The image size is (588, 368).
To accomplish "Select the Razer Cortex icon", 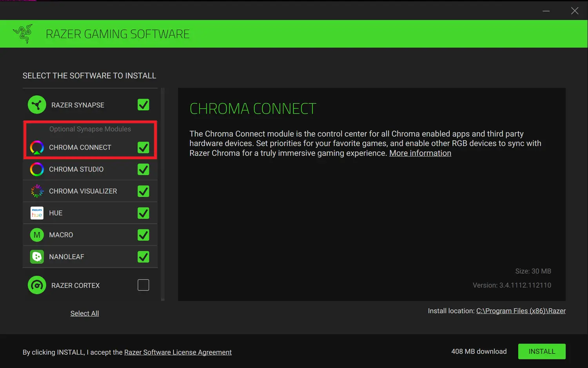I will pyautogui.click(x=37, y=285).
